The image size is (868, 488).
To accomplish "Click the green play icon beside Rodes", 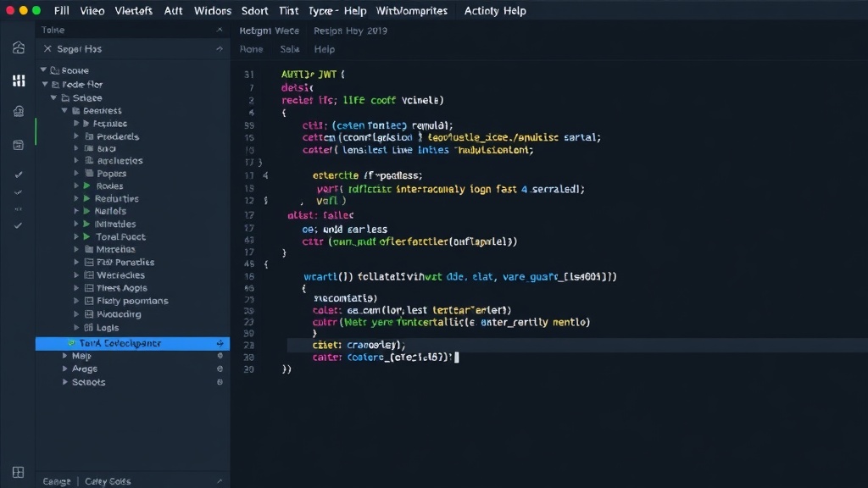I will tap(87, 186).
